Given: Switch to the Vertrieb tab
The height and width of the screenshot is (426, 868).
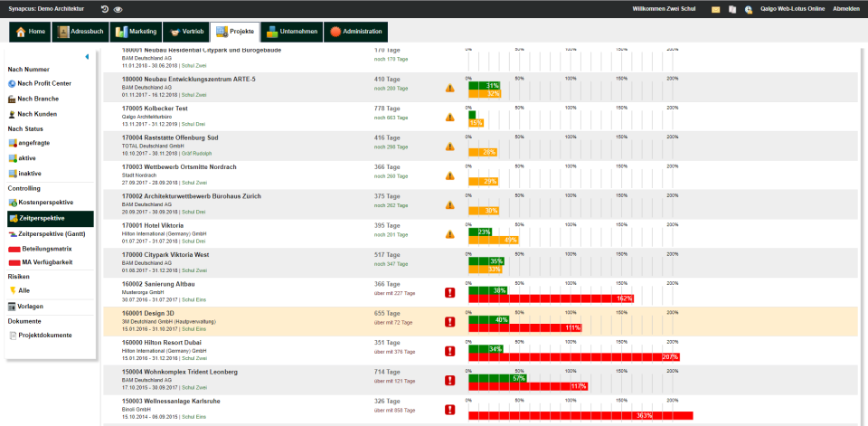Looking at the screenshot, I should click(186, 32).
